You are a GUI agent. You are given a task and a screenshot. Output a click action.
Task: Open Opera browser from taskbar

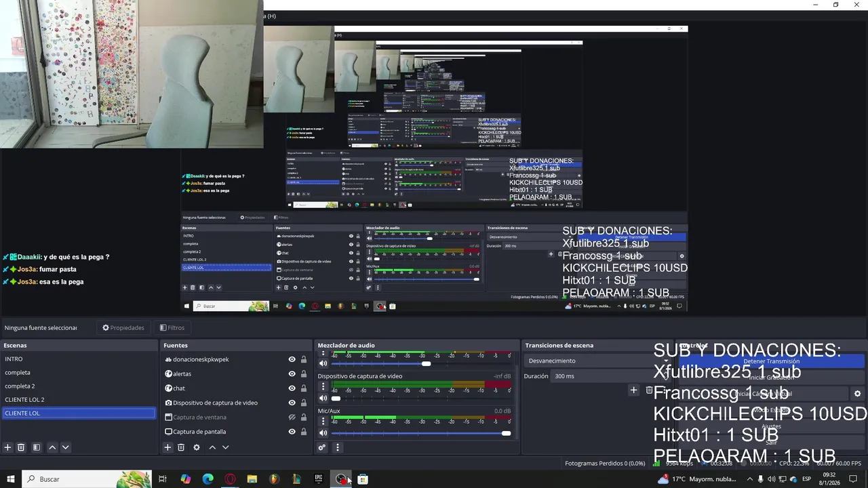pyautogui.click(x=231, y=479)
